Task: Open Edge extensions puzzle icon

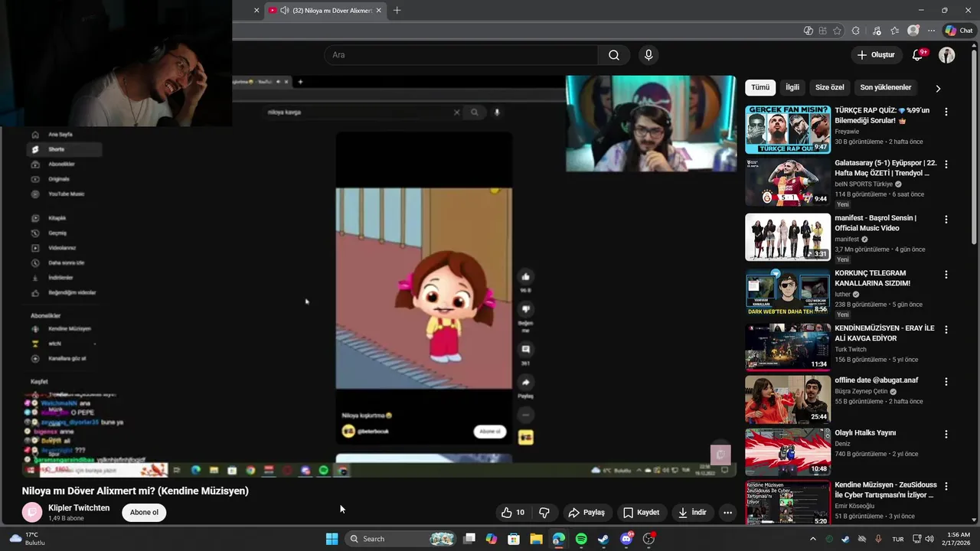Action: click(x=856, y=31)
